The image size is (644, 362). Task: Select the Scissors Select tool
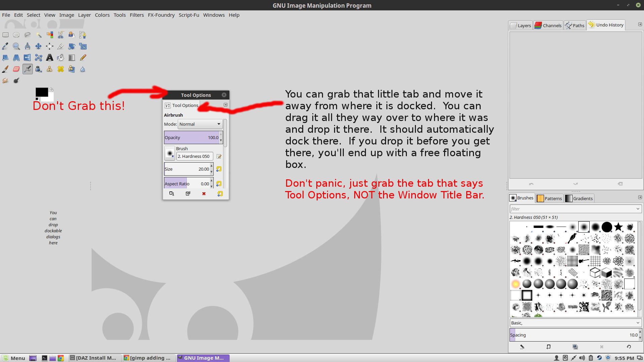pyautogui.click(x=61, y=35)
